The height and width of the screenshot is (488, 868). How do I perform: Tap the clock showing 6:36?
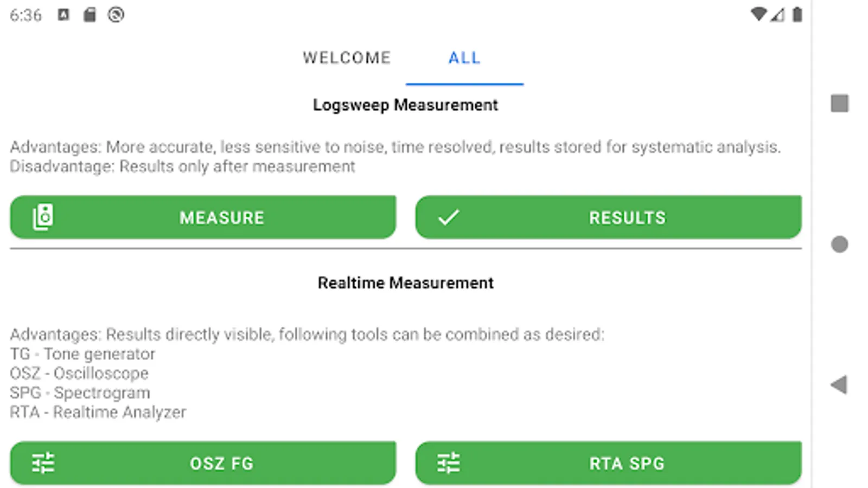click(25, 15)
